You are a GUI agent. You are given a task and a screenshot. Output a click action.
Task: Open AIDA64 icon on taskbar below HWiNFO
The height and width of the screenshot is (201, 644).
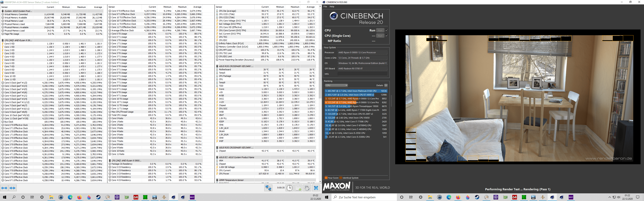click(x=136, y=197)
